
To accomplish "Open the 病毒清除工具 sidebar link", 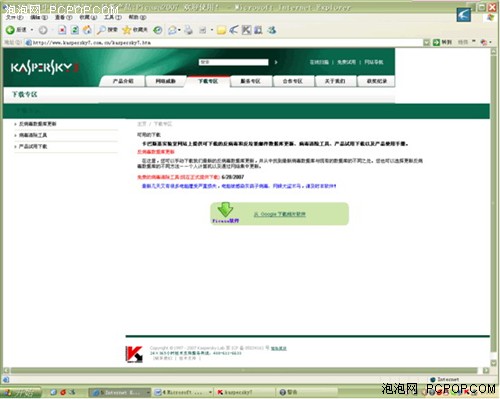I will [x=33, y=135].
